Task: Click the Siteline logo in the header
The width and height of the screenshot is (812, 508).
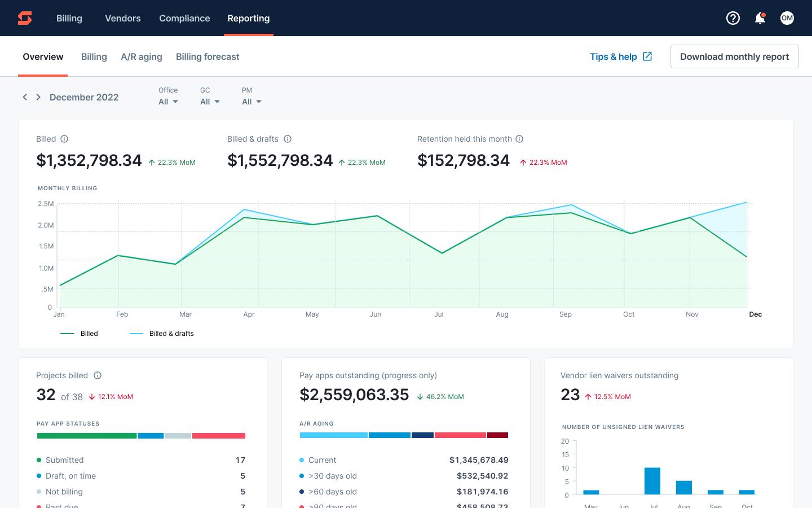Action: [25, 18]
